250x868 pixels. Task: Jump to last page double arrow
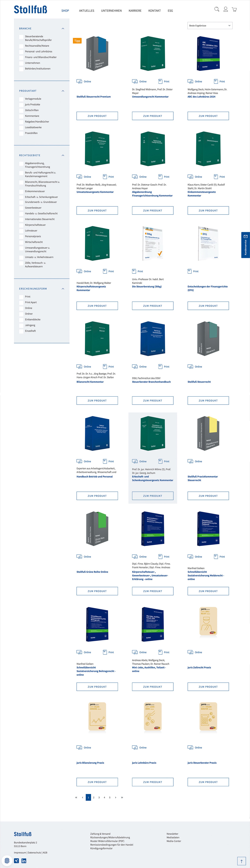122,798
